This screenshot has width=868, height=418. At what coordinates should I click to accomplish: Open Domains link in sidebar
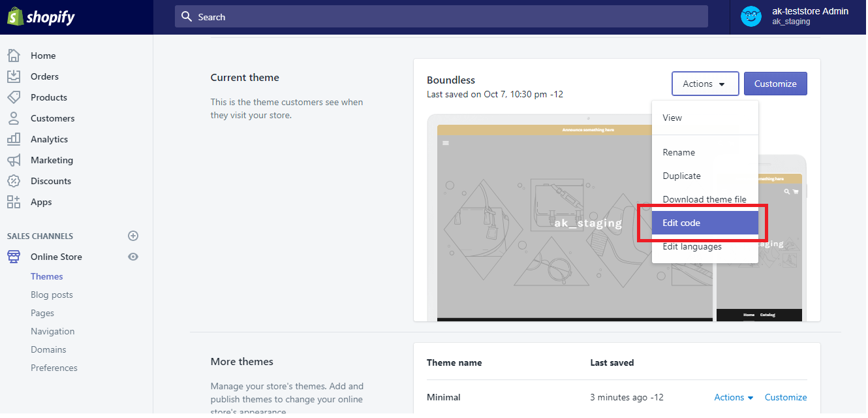(48, 349)
